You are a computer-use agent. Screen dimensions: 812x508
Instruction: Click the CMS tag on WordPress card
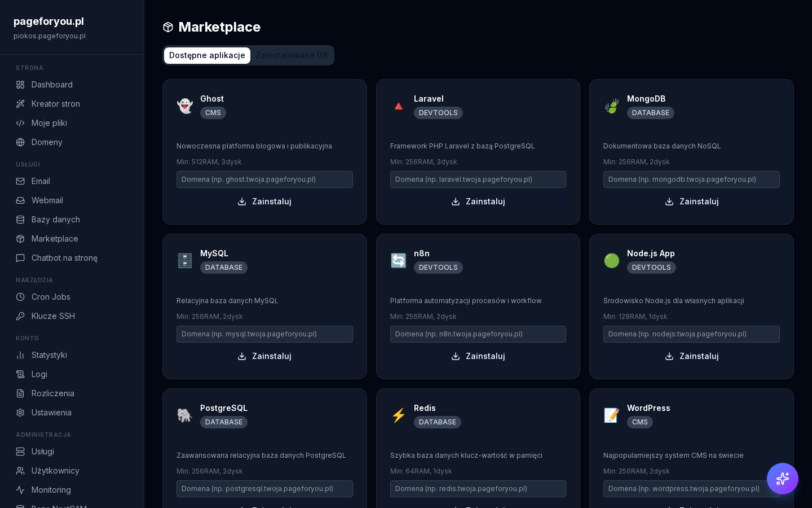640,422
